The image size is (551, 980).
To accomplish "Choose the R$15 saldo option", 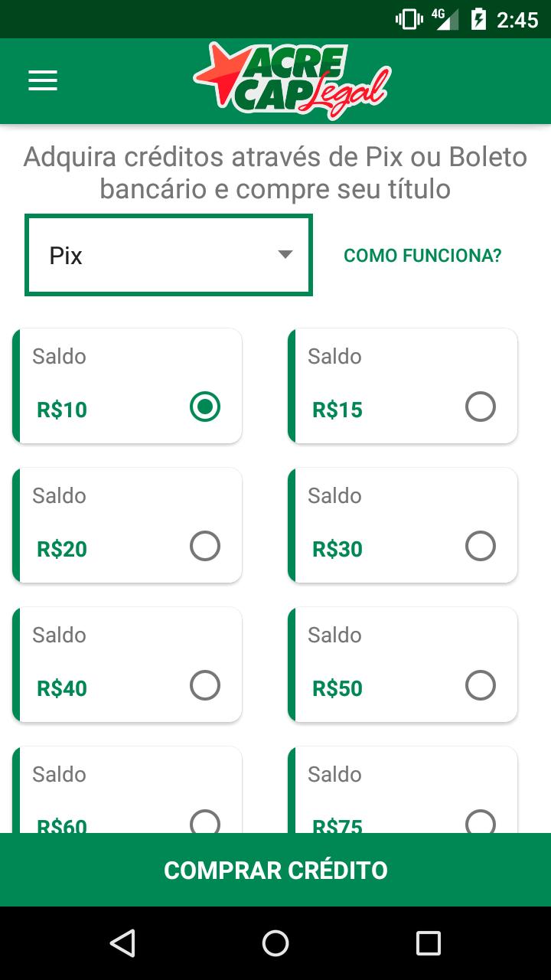I will point(481,407).
